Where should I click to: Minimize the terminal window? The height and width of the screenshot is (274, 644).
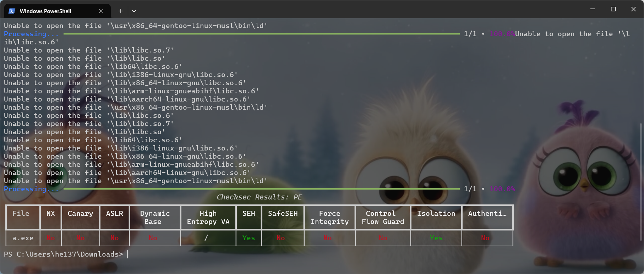point(593,9)
